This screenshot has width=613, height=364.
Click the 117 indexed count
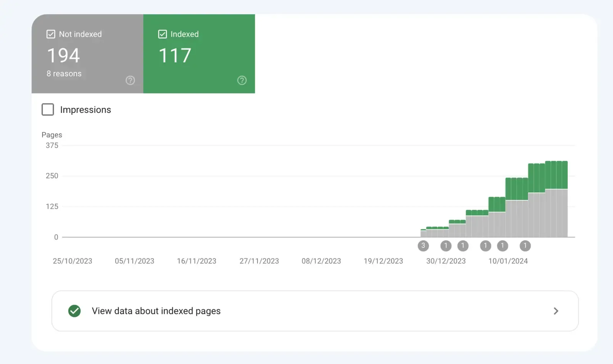(175, 55)
